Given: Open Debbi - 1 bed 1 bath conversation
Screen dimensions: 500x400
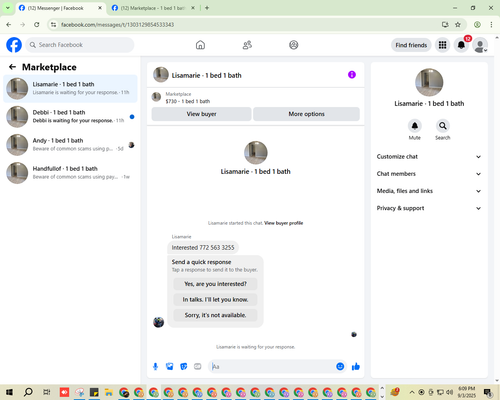Looking at the screenshot, I should coord(70,117).
